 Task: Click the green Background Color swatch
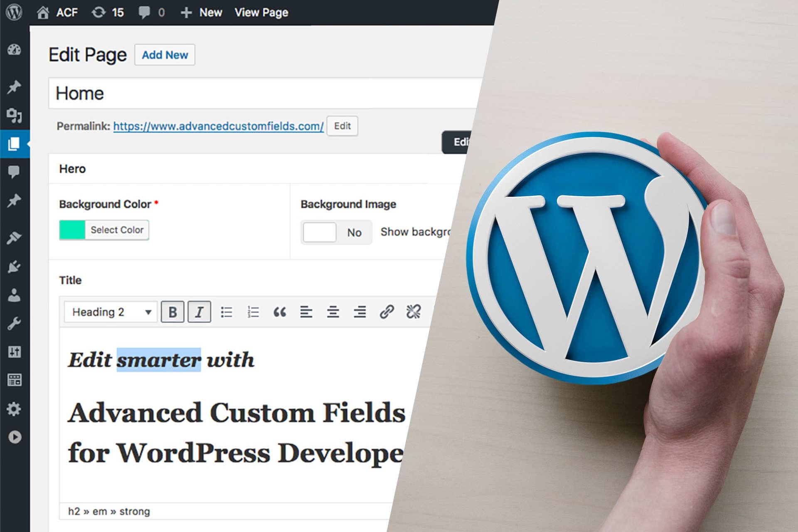click(72, 230)
